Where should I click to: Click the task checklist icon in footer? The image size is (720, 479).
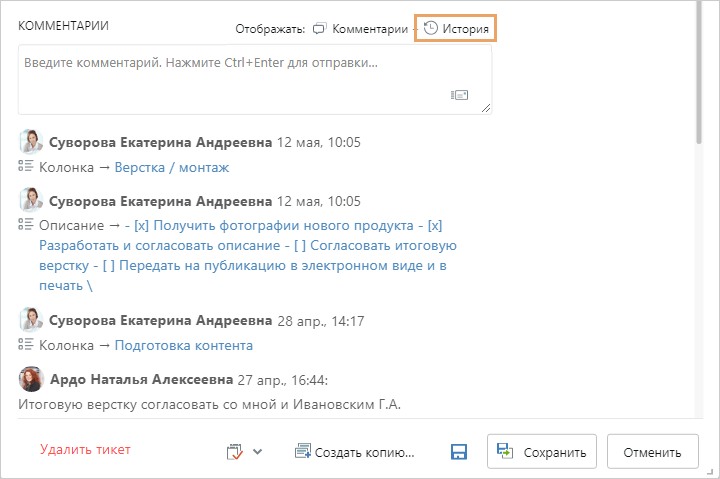[x=234, y=451]
